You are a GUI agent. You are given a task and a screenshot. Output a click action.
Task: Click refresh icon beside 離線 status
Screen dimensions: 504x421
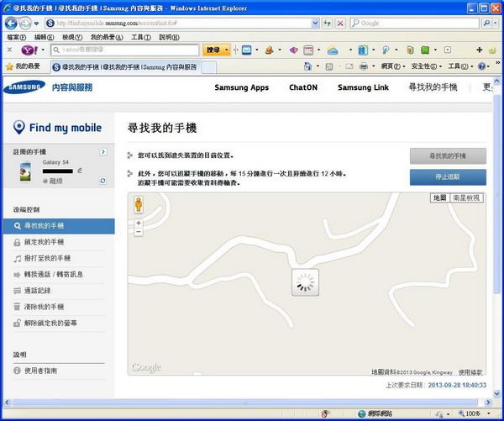102,181
